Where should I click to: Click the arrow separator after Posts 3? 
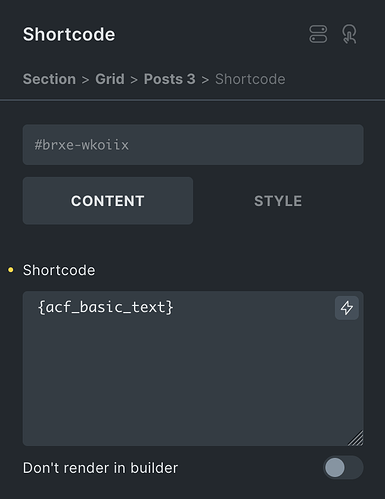[x=205, y=80]
